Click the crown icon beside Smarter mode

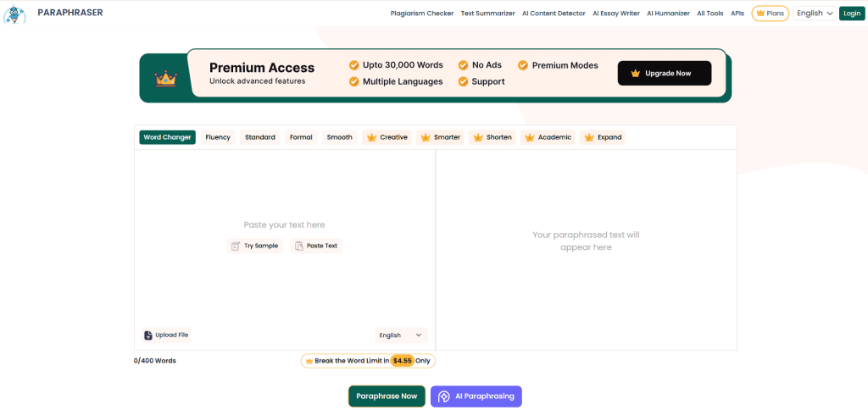tap(426, 137)
